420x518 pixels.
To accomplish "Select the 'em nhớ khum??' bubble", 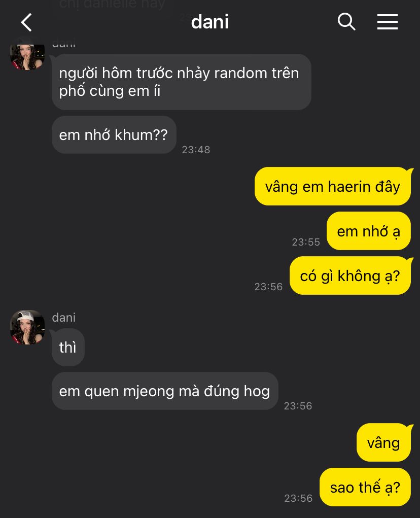I will point(114,135).
